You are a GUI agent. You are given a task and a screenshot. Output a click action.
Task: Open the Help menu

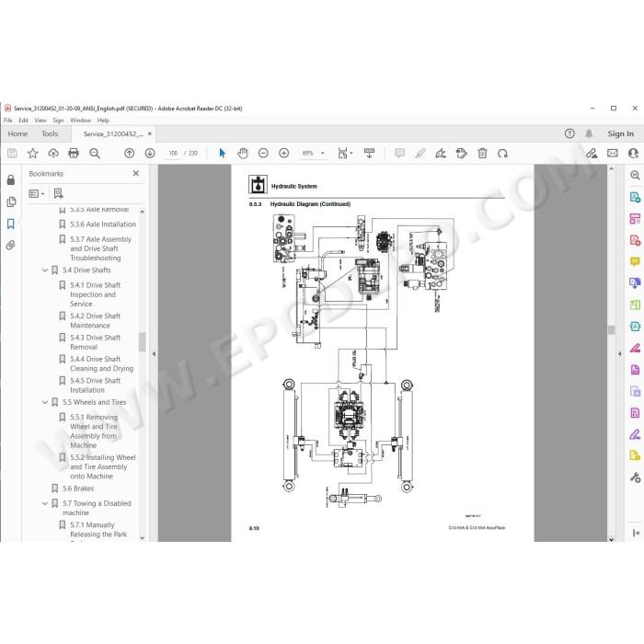[x=103, y=121]
